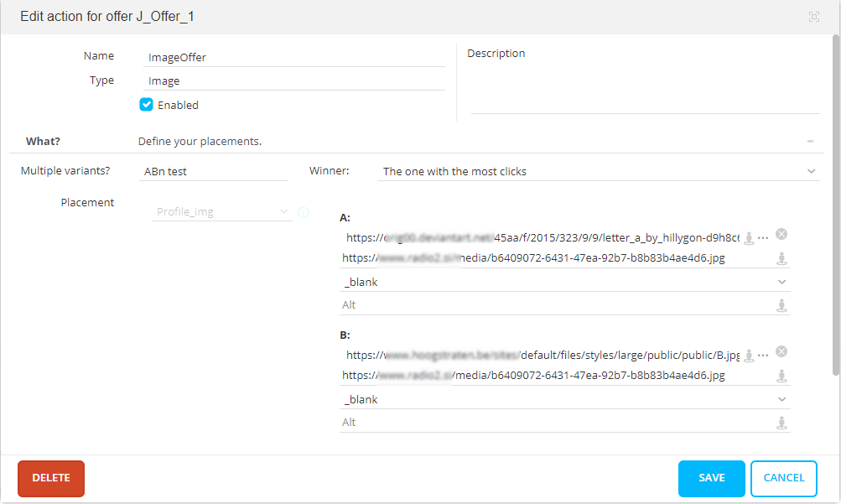Viewport: 841px width, 504px height.
Task: Click personalization icon on variant A radio2 link
Action: coord(781,258)
